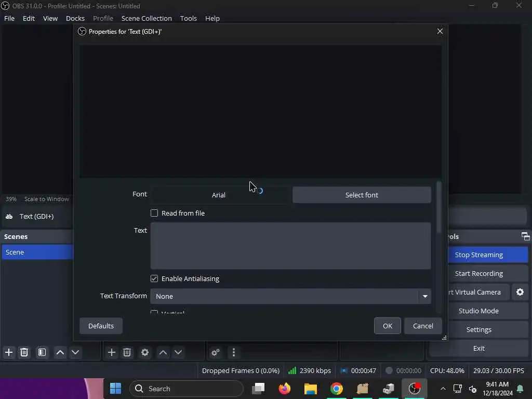Move source down with arrow icon
This screenshot has width=532, height=399.
tap(178, 352)
